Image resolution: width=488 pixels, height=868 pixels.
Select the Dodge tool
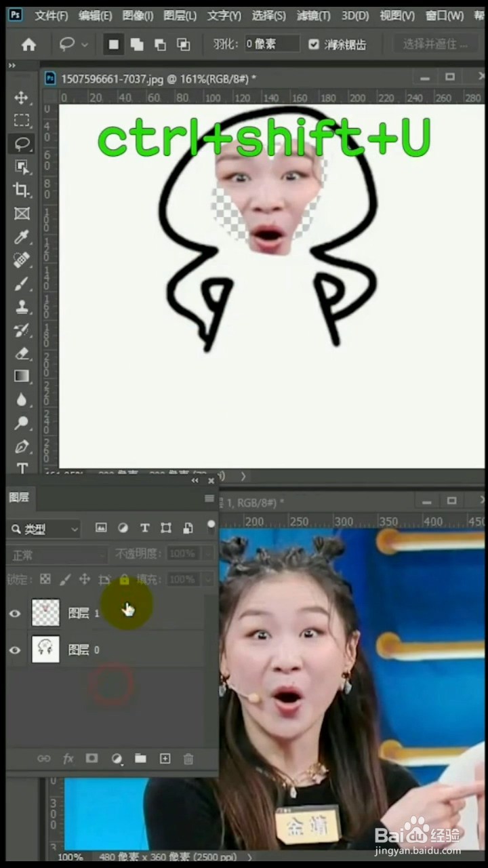[x=22, y=423]
